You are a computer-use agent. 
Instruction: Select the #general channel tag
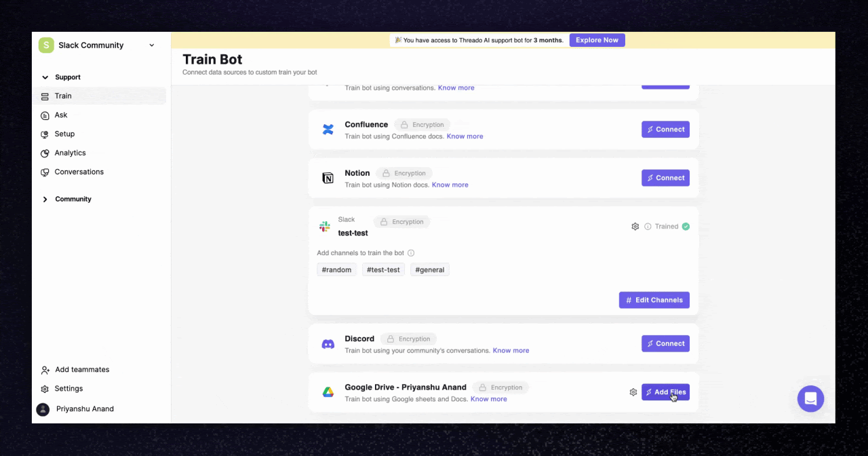(430, 270)
